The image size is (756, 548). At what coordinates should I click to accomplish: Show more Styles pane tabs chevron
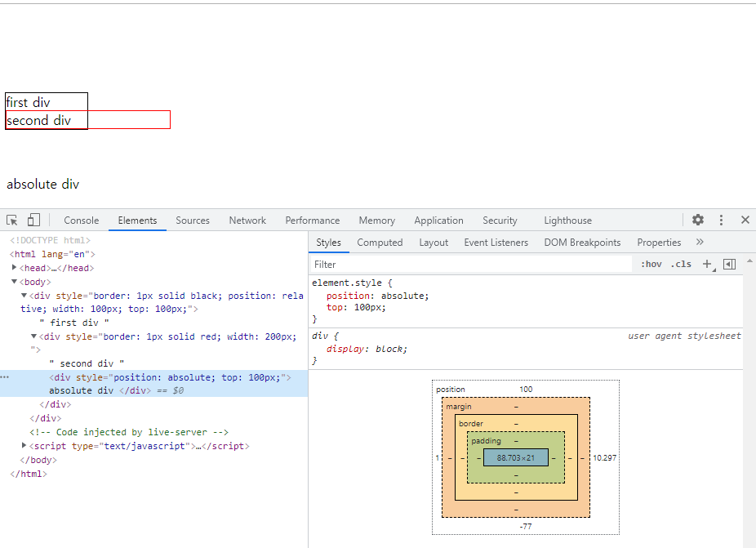(x=700, y=242)
